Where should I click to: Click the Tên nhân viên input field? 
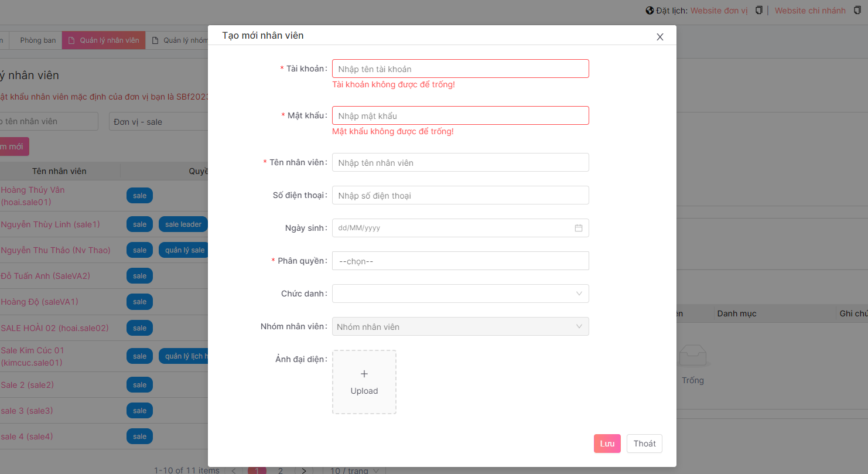pyautogui.click(x=460, y=162)
